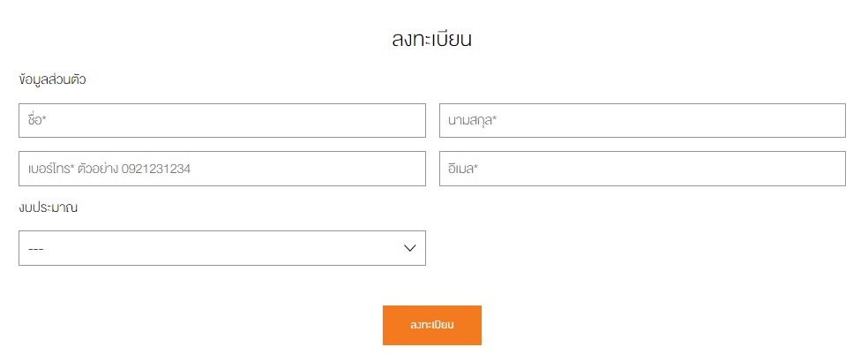Viewport: 868px width, 362px height.
Task: Click the registration title at top
Action: pyautogui.click(x=432, y=40)
